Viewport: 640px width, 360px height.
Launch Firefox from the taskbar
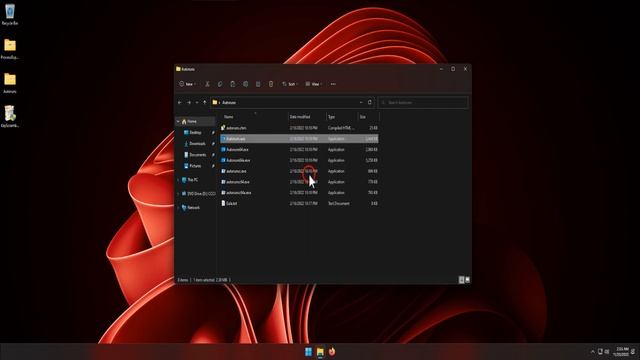point(332,351)
